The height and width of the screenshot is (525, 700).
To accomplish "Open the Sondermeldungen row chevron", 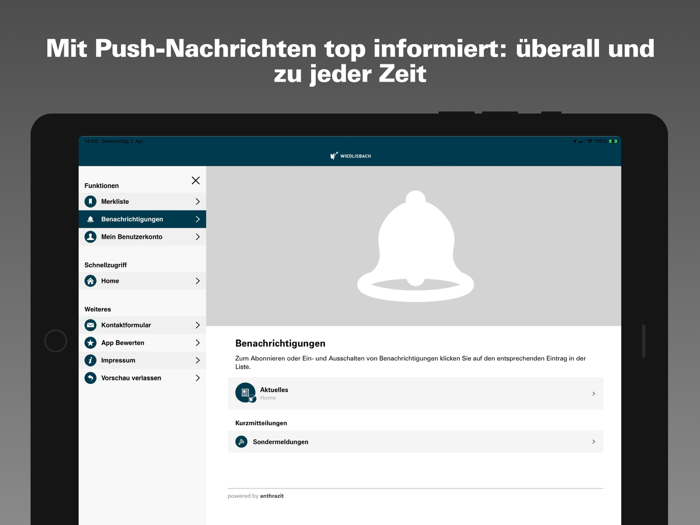I will (593, 442).
